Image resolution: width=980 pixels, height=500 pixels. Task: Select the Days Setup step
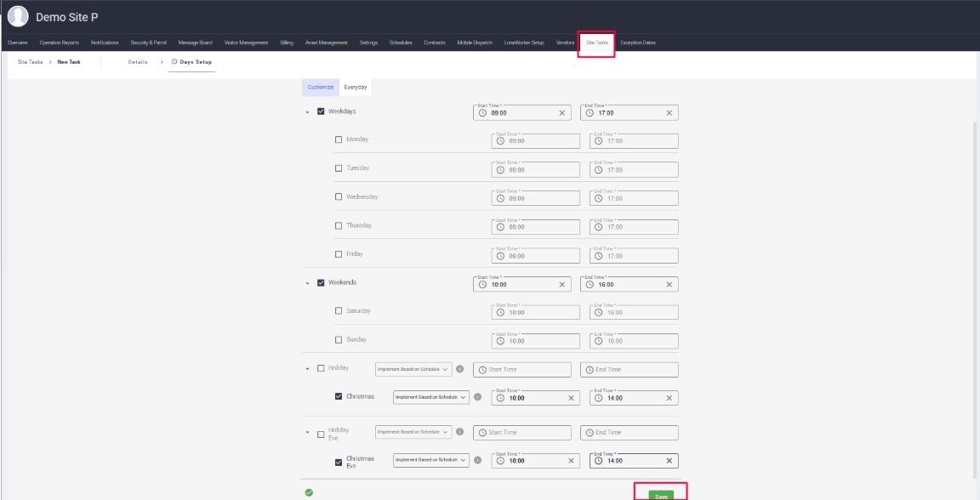pos(192,62)
